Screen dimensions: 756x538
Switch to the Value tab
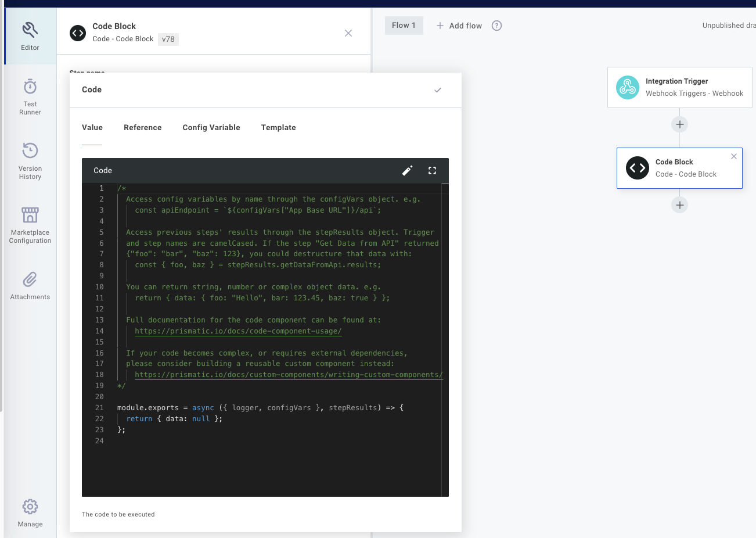pos(92,128)
